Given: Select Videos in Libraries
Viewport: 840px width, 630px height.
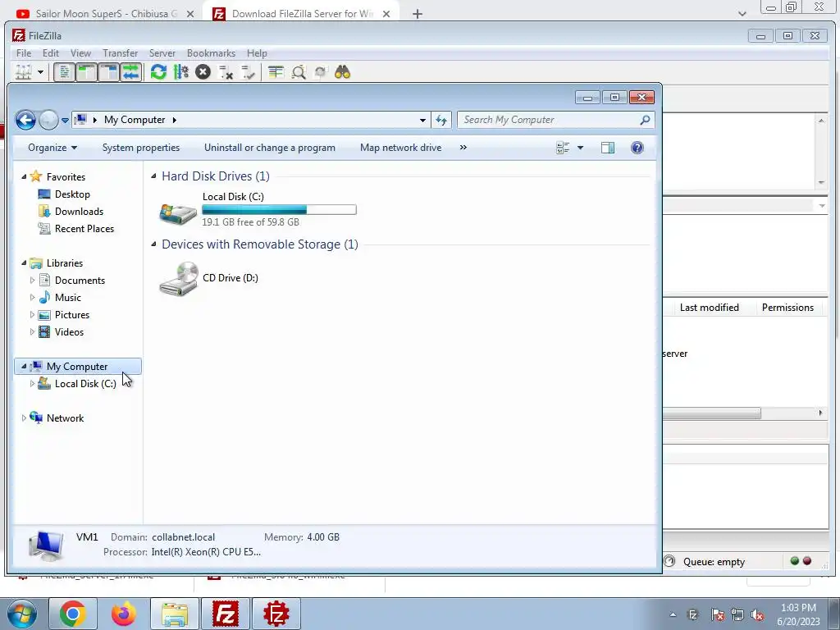Looking at the screenshot, I should point(69,332).
